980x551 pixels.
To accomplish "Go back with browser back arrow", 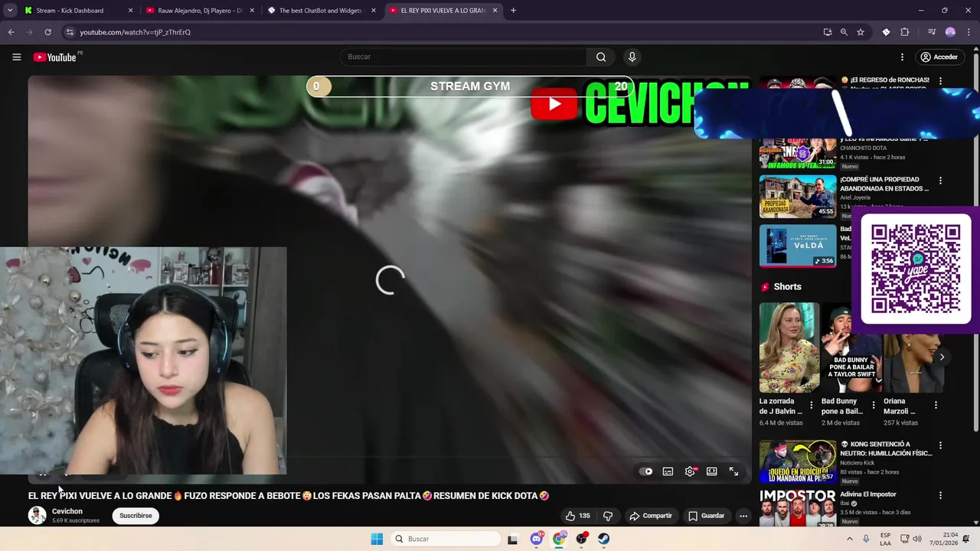I will tap(11, 32).
